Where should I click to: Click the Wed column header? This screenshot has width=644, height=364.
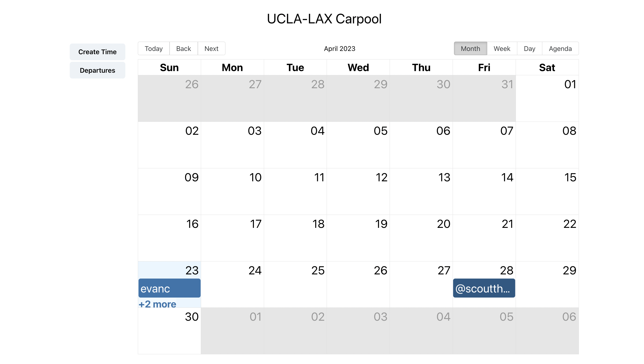pyautogui.click(x=358, y=68)
